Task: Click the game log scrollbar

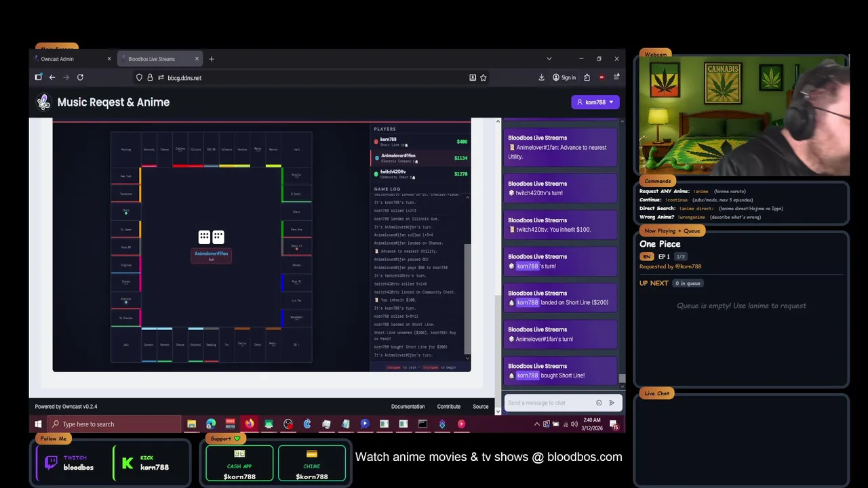Action: [x=467, y=298]
